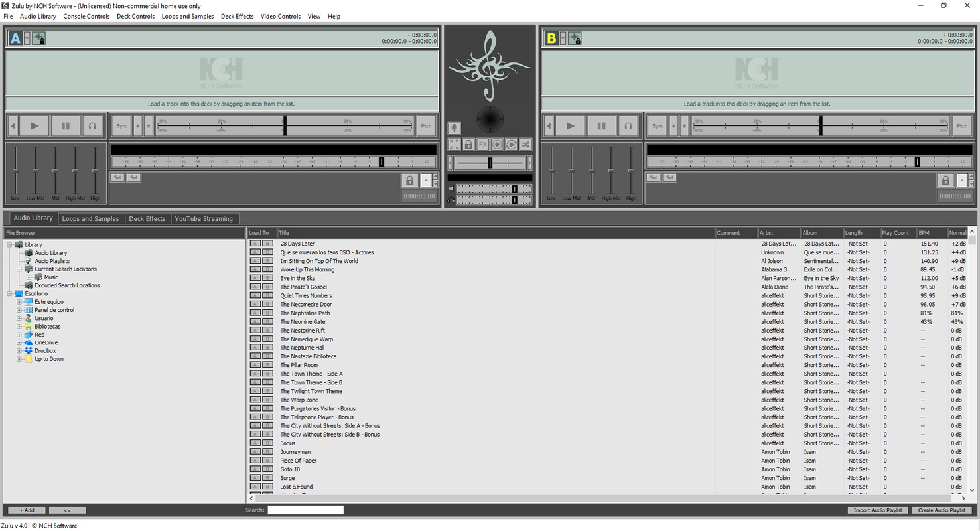Click the pitch down arrows on Deck A
Image resolution: width=980 pixels, height=531 pixels.
138,125
